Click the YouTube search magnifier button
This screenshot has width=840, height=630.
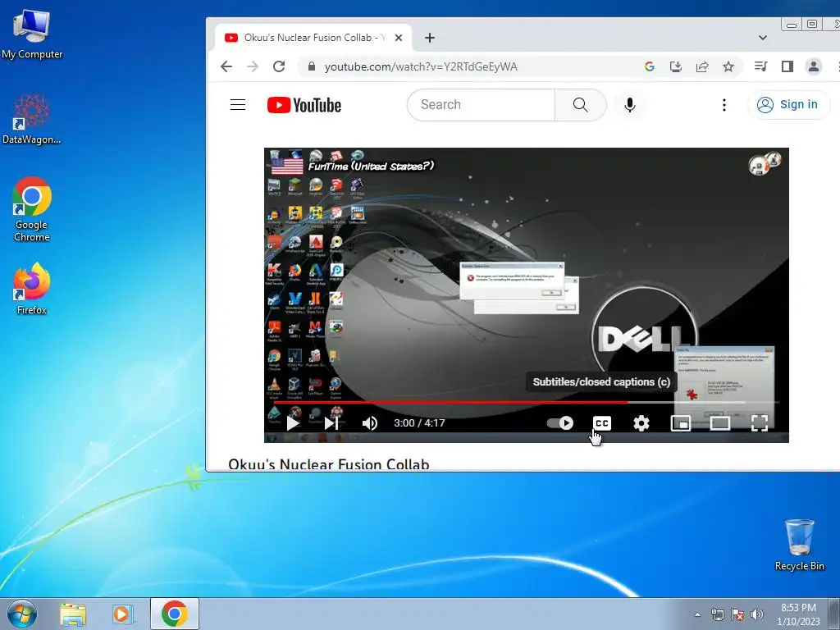tap(580, 104)
